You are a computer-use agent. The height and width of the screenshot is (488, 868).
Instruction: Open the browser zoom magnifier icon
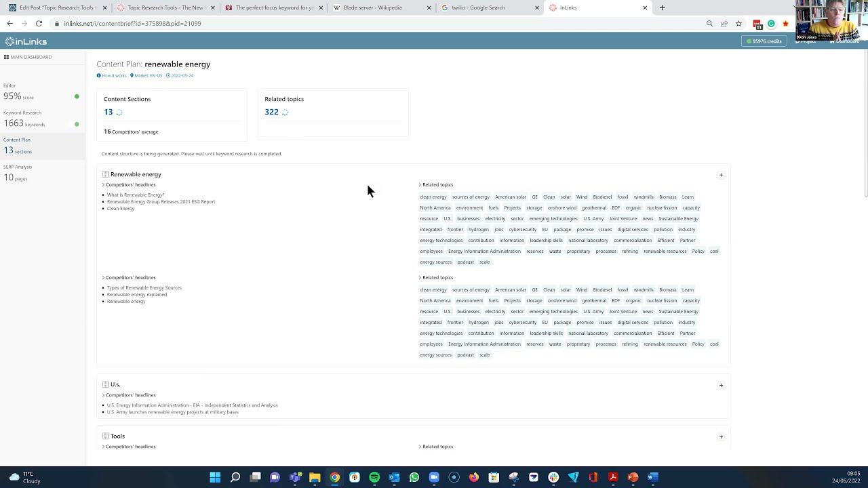coord(709,24)
